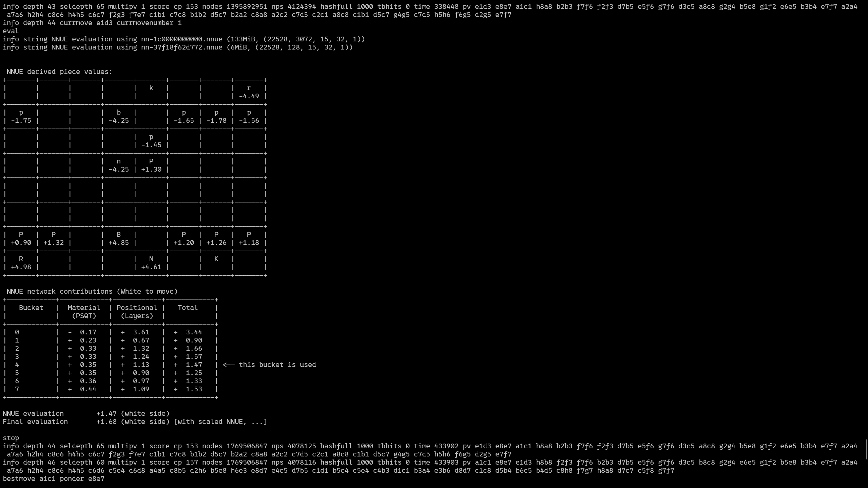Click '[with scaled NNUE, ...]' text
This screenshot has height=488, width=868.
[x=220, y=422]
